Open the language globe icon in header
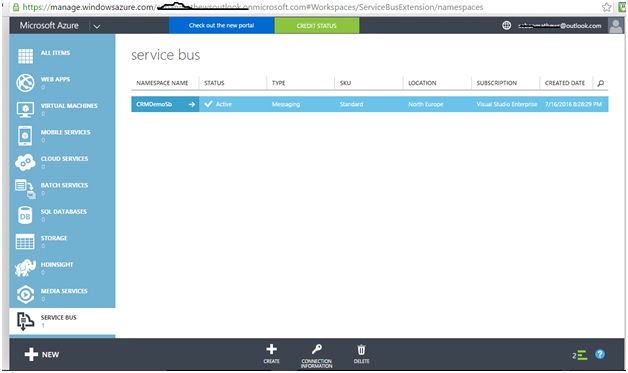The width and height of the screenshot is (628, 373). [507, 25]
